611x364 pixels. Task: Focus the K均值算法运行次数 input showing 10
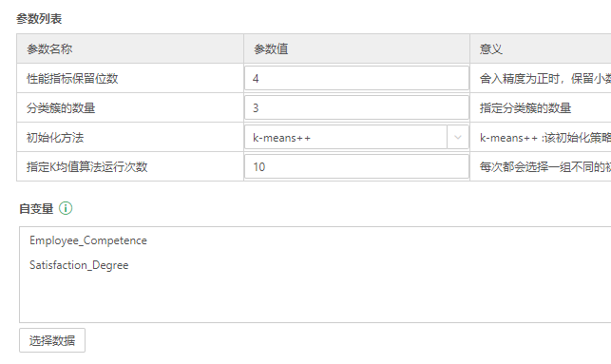356,166
